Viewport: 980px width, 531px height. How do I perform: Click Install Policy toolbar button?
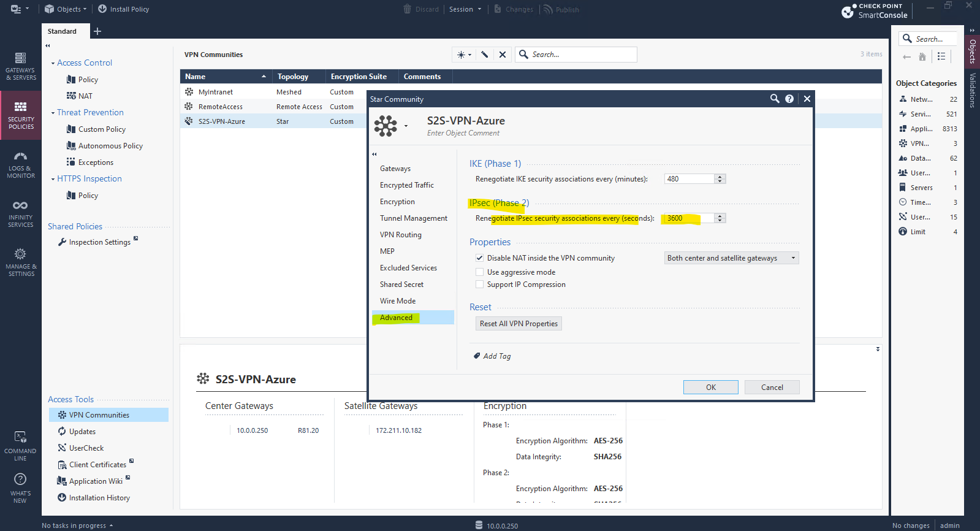click(123, 9)
